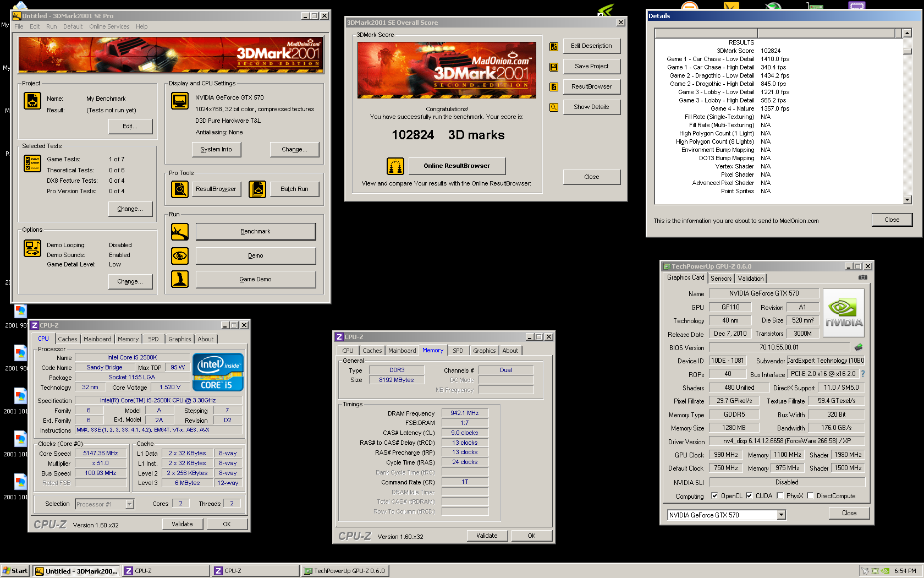Image resolution: width=924 pixels, height=578 pixels.
Task: Click the Edit Description icon in score window
Action: click(554, 47)
